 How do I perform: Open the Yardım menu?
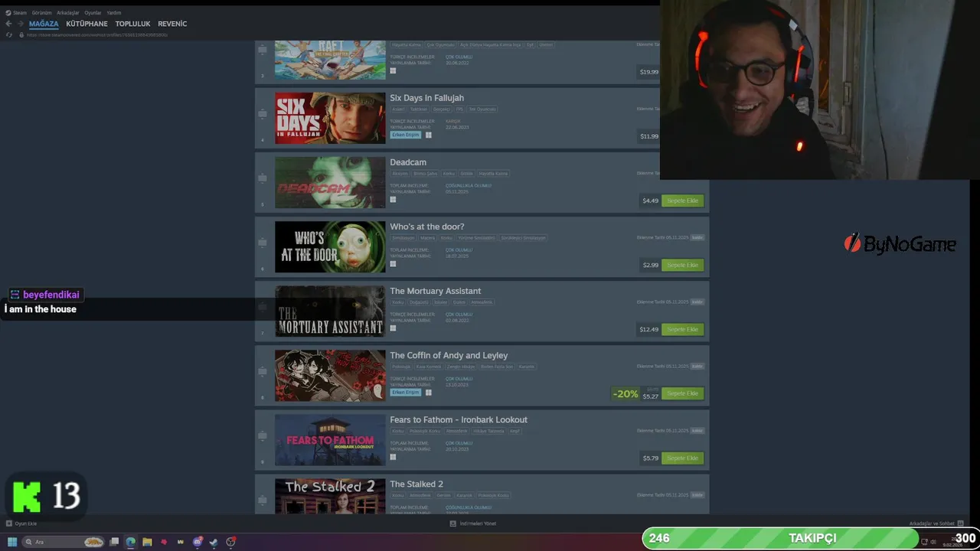click(x=113, y=12)
